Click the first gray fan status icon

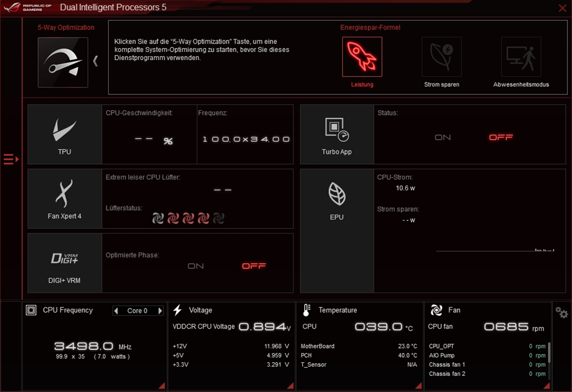click(x=158, y=218)
